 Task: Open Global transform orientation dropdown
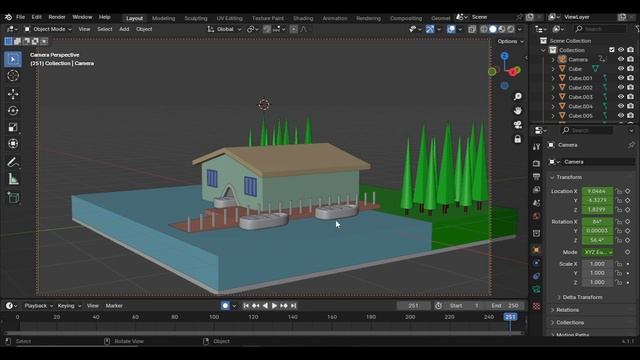pos(224,29)
